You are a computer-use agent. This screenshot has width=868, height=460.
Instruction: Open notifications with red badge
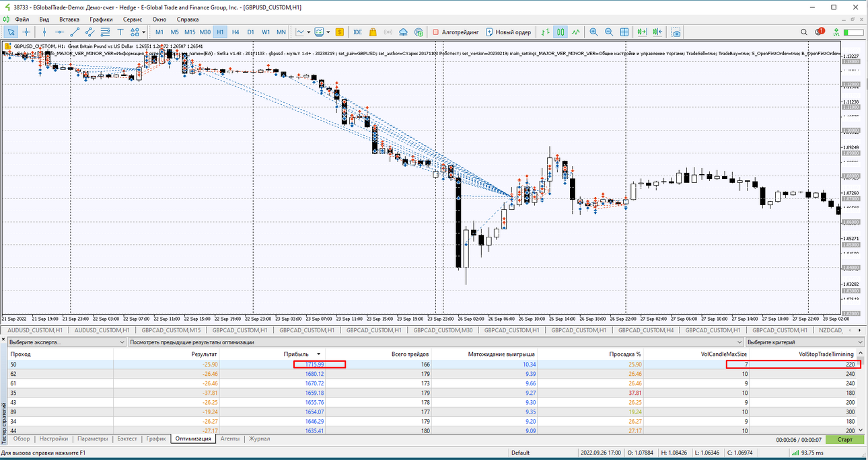coord(820,31)
